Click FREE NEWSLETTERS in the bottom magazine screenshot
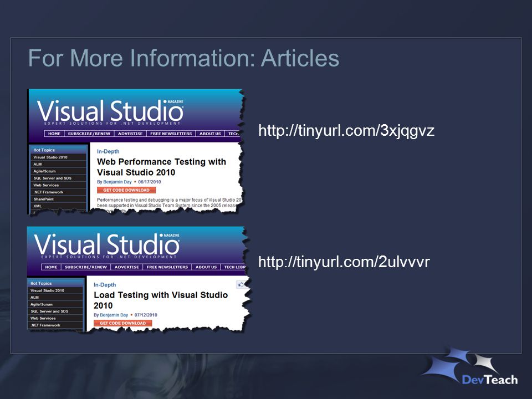The image size is (532, 399). point(167,267)
